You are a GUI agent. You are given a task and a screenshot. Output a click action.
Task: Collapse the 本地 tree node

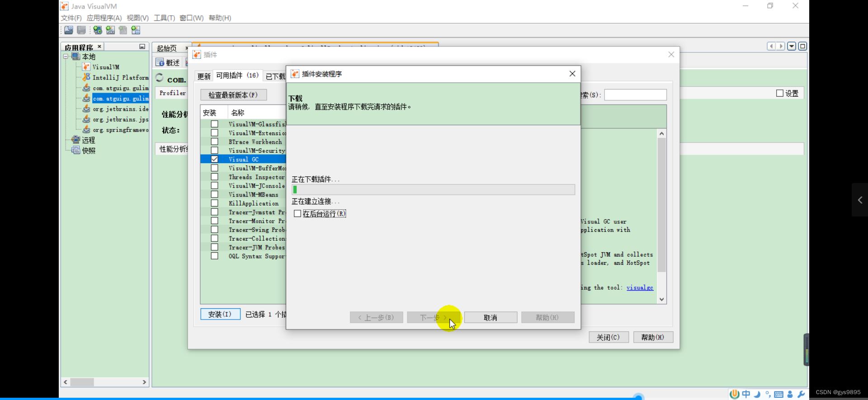(x=66, y=56)
